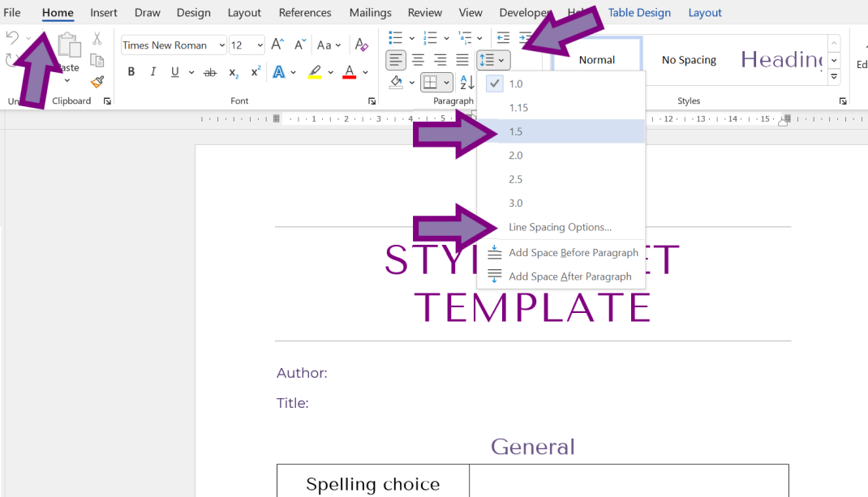Click the yellow text highlight color button
This screenshot has height=497, width=868.
[315, 73]
